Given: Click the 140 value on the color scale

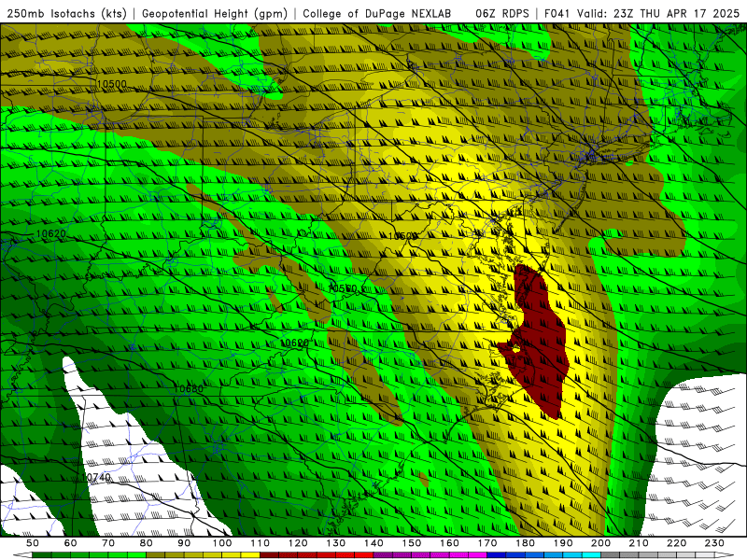Looking at the screenshot, I should [373, 543].
